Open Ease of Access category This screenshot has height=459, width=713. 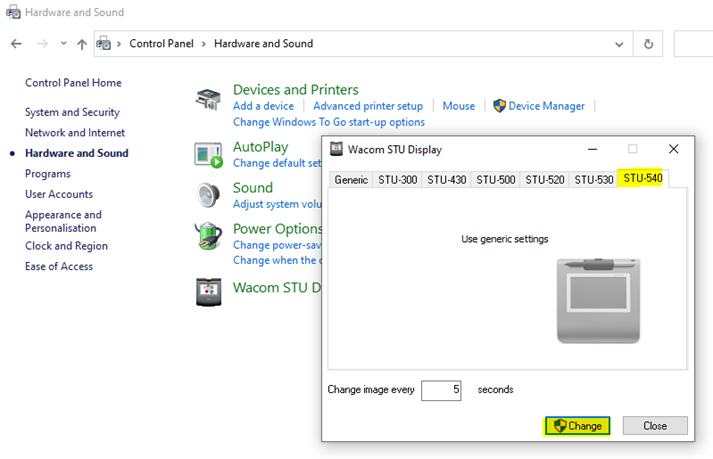(x=59, y=267)
